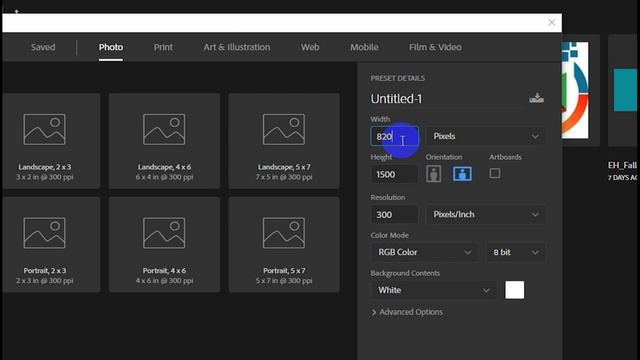Open the RGB Color mode dropdown
Image resolution: width=640 pixels, height=360 pixels.
tap(424, 252)
